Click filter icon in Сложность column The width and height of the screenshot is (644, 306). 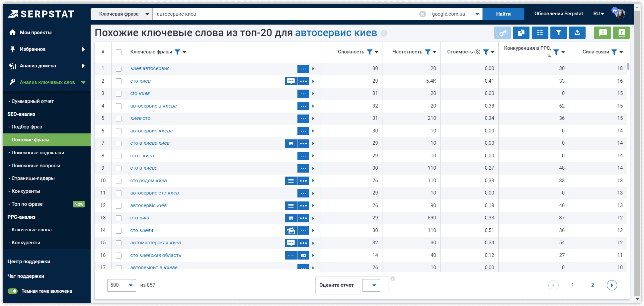369,52
